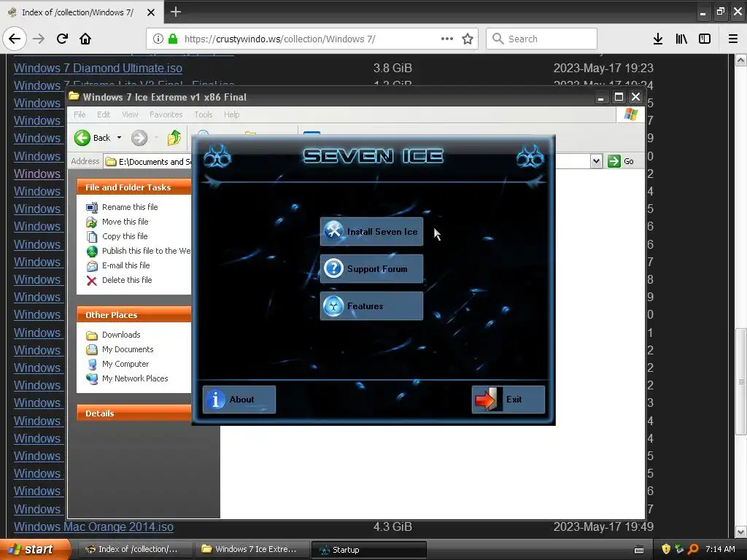Open the Support Forum button
This screenshot has height=560, width=747.
[371, 268]
